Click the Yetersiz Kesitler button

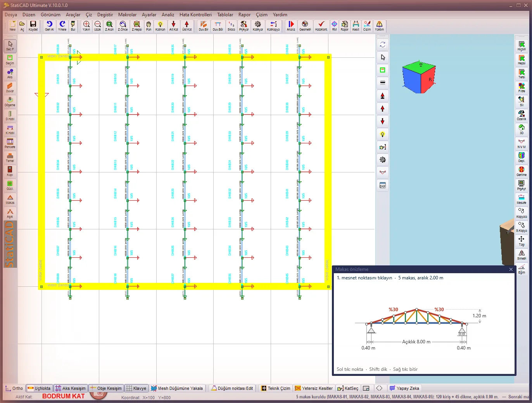(x=314, y=388)
